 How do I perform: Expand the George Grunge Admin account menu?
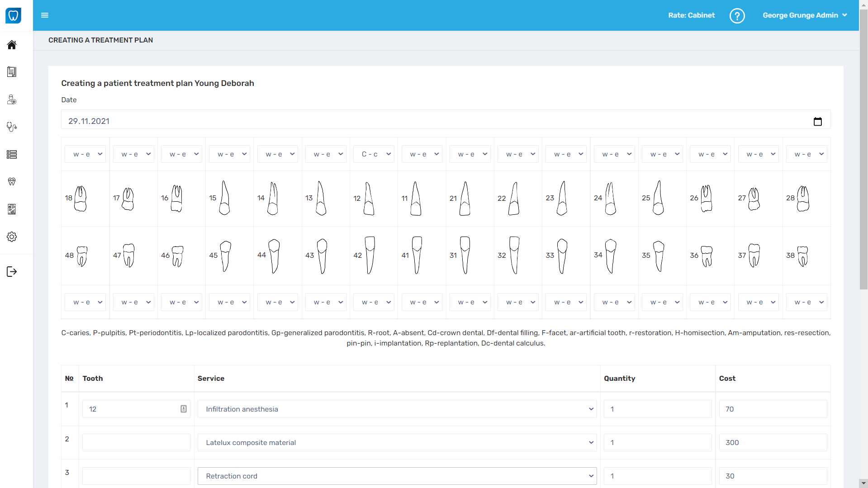pyautogui.click(x=805, y=15)
